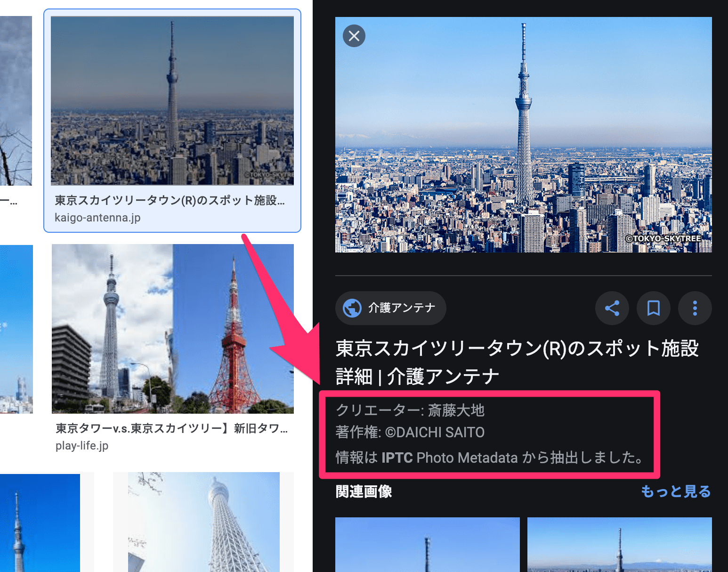This screenshot has width=728, height=572.
Task: Click the globe icon beside 介護アンテナ
Action: coord(352,308)
